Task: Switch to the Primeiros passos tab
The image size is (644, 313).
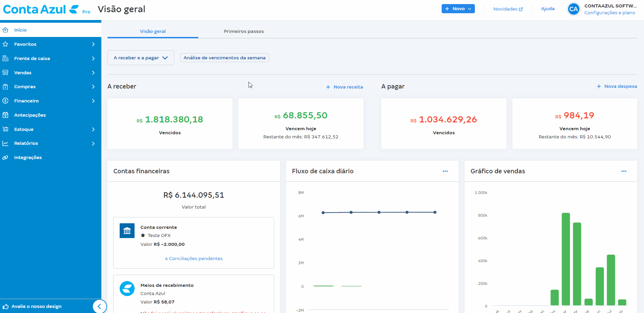Action: coord(244,31)
